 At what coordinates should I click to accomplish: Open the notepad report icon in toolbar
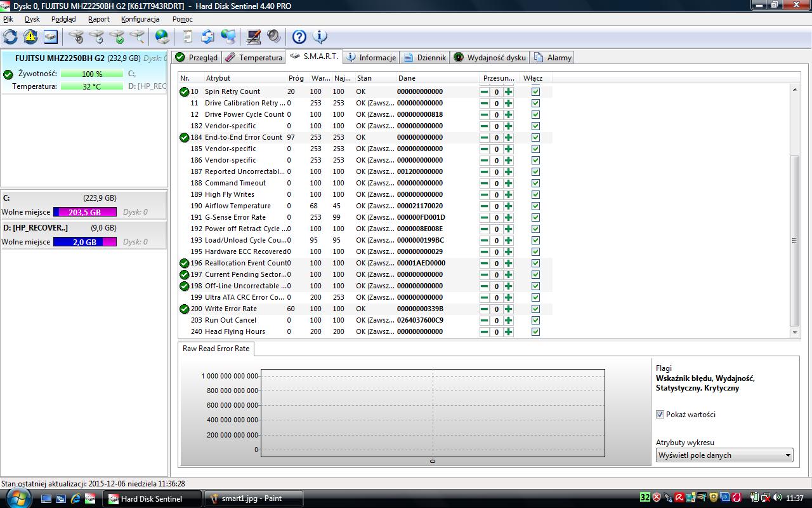(x=188, y=37)
